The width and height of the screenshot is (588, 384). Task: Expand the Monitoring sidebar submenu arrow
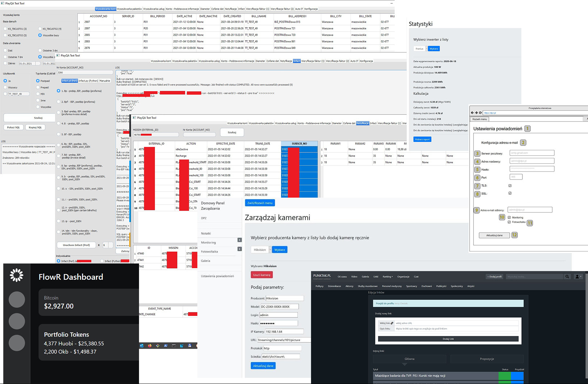[x=239, y=240]
